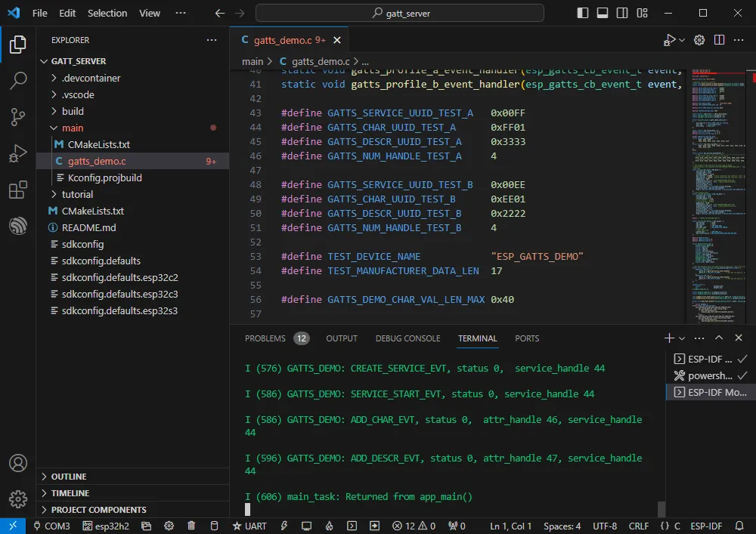Open the Selection menu

point(107,13)
